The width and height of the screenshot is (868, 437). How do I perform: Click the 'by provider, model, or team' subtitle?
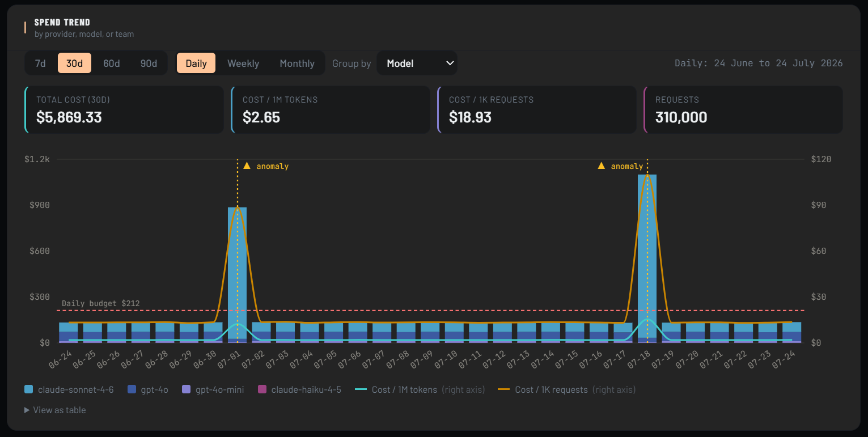pyautogui.click(x=84, y=34)
